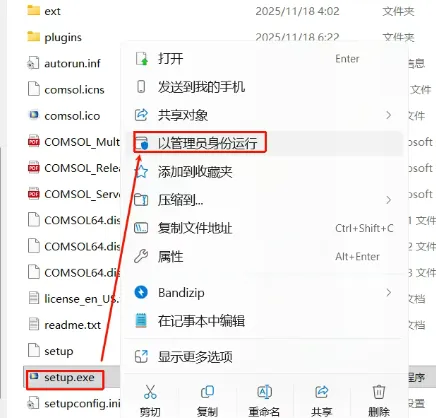Select the setup.exe file
Screen dimensions: 436x418
69,377
